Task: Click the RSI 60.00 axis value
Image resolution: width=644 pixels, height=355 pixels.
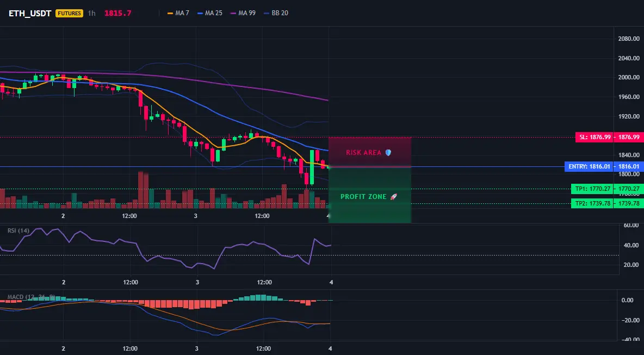Action: click(x=631, y=225)
